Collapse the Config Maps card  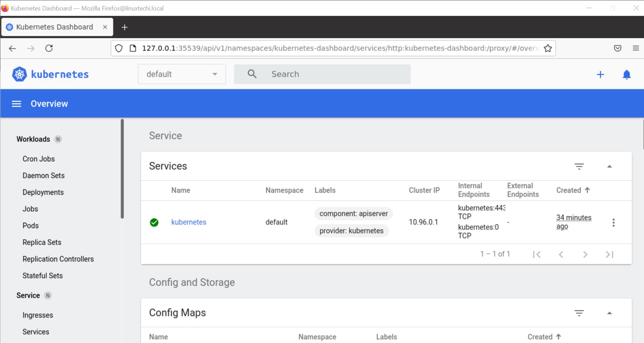609,313
